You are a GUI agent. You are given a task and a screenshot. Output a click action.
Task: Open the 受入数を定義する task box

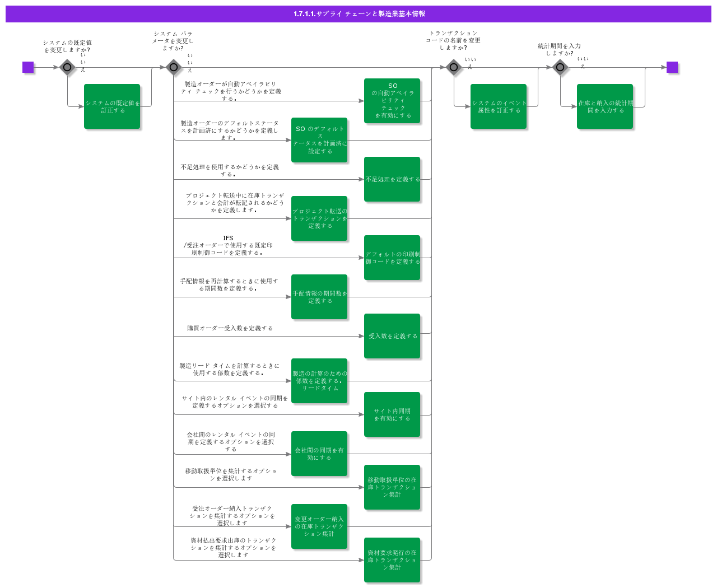click(392, 336)
